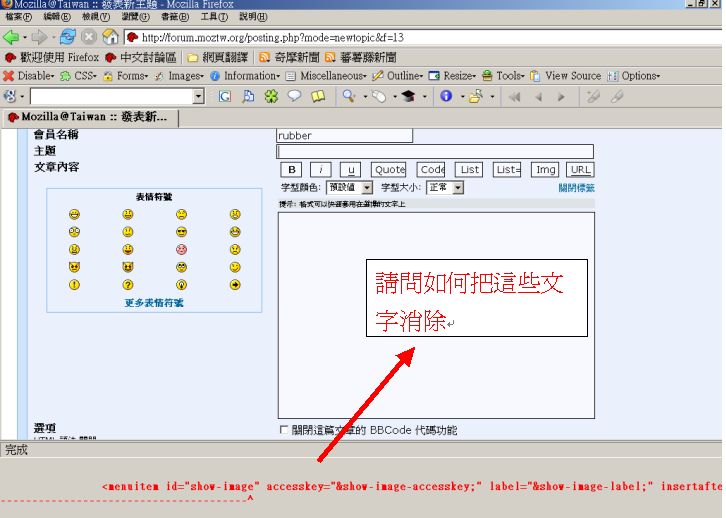
Task: Click the Home icon in navigation bar
Action: coord(109,37)
